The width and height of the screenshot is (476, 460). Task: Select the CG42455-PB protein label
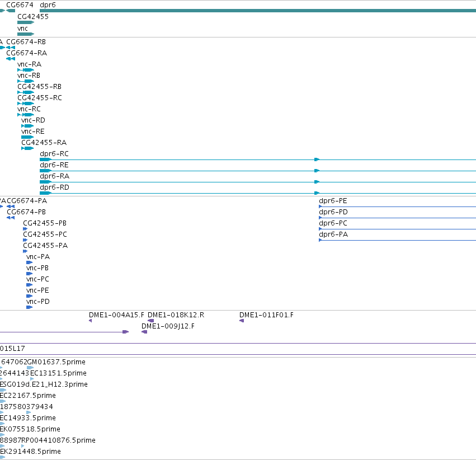[x=45, y=223]
